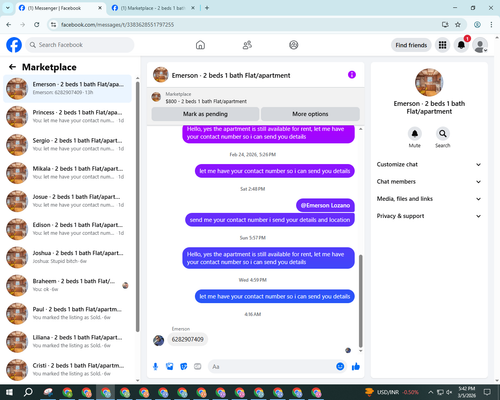Click the More options button
Screen dimensions: 500x400
coord(310,114)
